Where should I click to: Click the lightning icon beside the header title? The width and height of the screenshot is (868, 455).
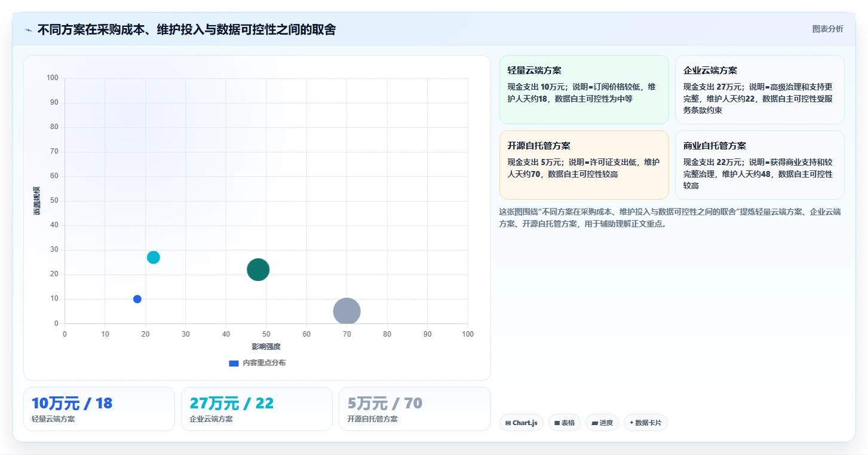point(28,30)
